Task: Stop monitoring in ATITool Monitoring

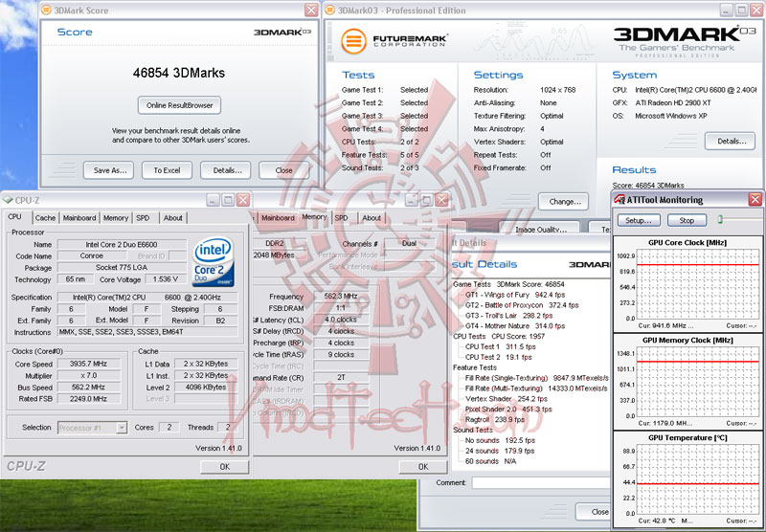Action: point(687,220)
